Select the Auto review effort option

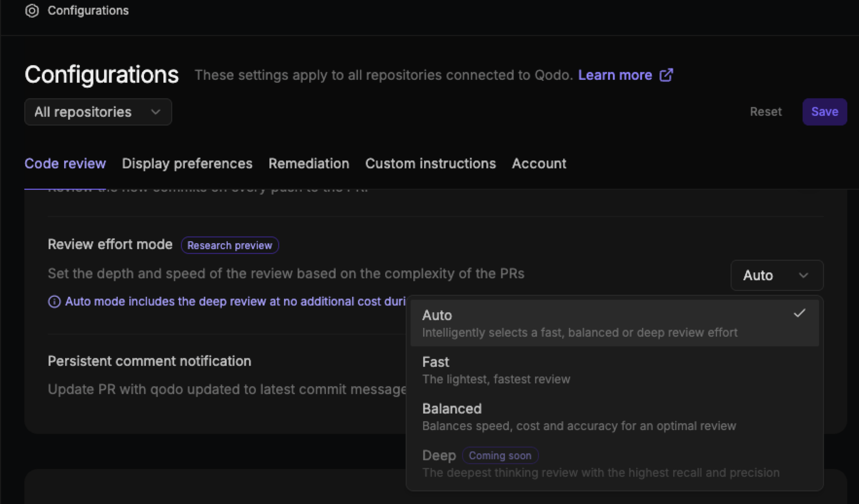(615, 324)
